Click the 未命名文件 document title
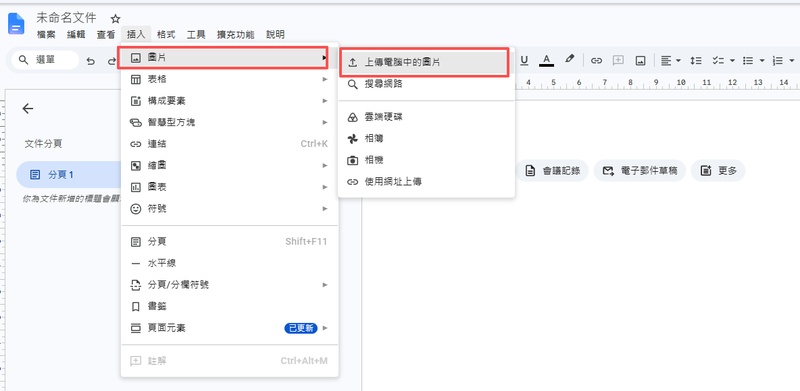Viewport: 800px width, 391px height. pyautogui.click(x=66, y=18)
